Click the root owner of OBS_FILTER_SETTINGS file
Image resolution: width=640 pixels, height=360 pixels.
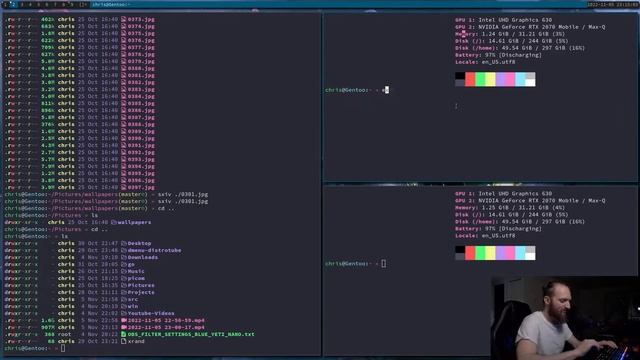[64, 334]
